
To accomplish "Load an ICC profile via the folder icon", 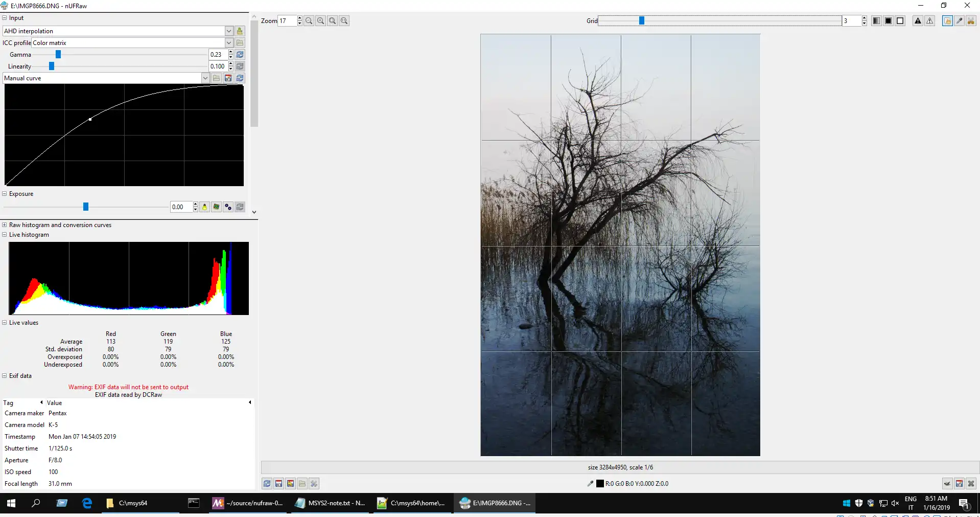I will pos(240,43).
